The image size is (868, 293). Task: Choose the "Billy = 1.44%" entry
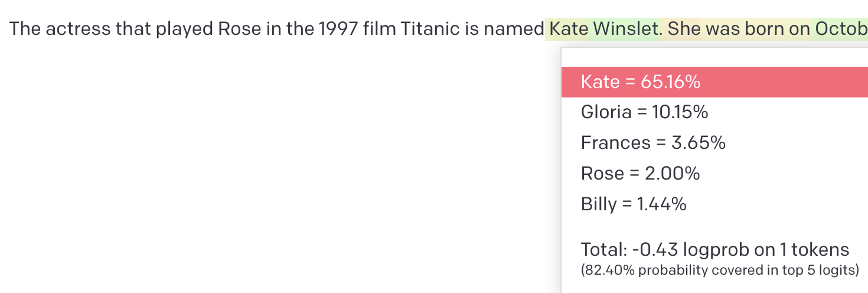(x=634, y=204)
